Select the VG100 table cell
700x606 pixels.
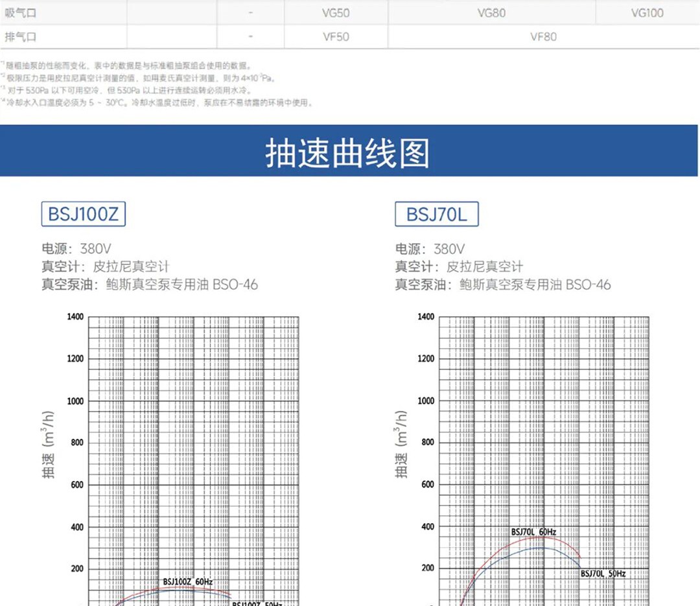pos(647,13)
